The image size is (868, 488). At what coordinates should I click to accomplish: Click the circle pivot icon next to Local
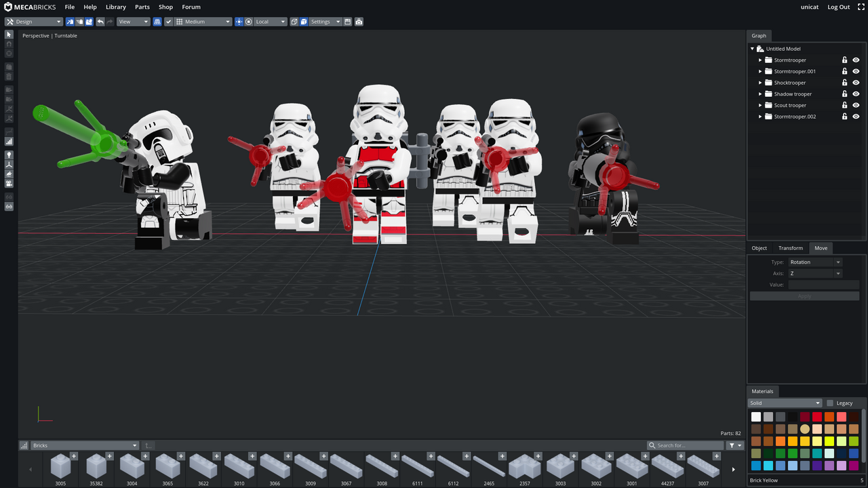[249, 22]
